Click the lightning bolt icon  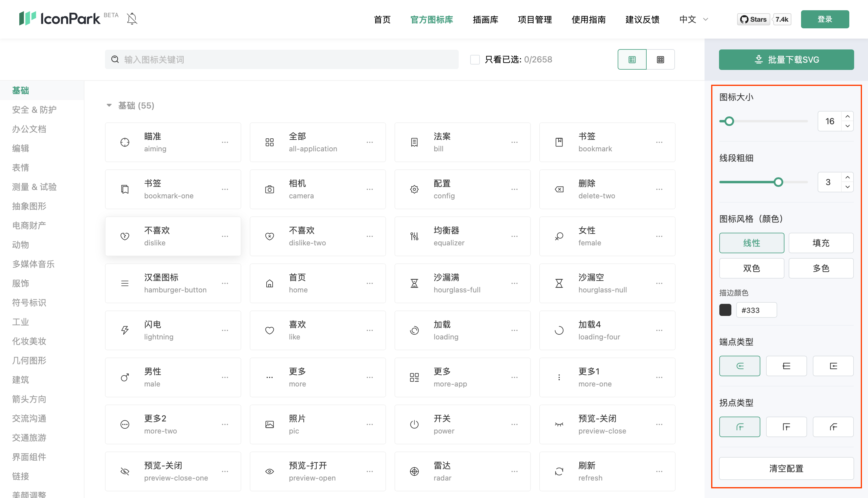tap(125, 330)
